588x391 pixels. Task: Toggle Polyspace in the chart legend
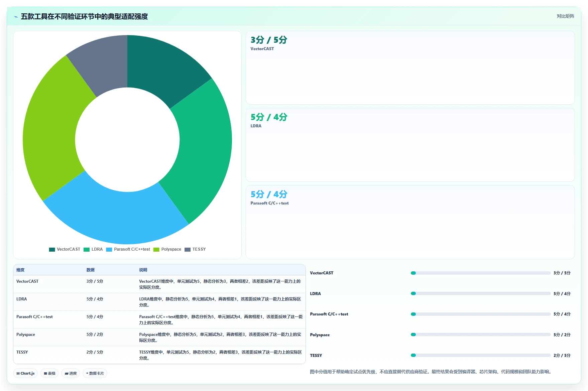[x=167, y=250]
